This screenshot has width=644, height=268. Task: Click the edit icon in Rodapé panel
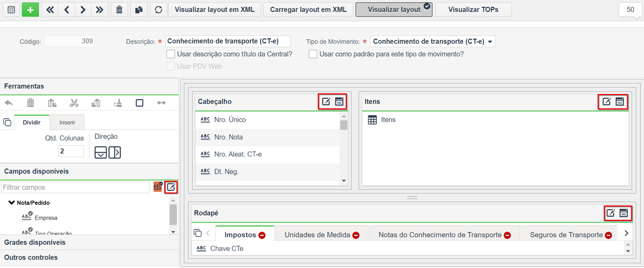click(611, 213)
